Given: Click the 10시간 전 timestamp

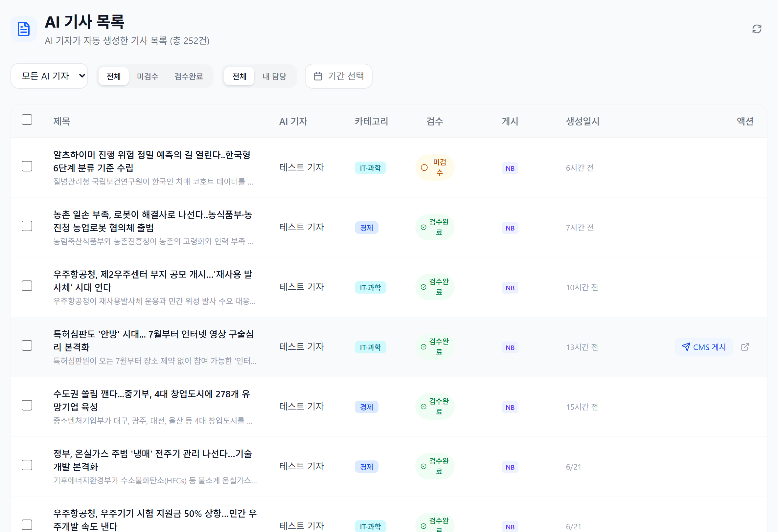Looking at the screenshot, I should [x=582, y=287].
